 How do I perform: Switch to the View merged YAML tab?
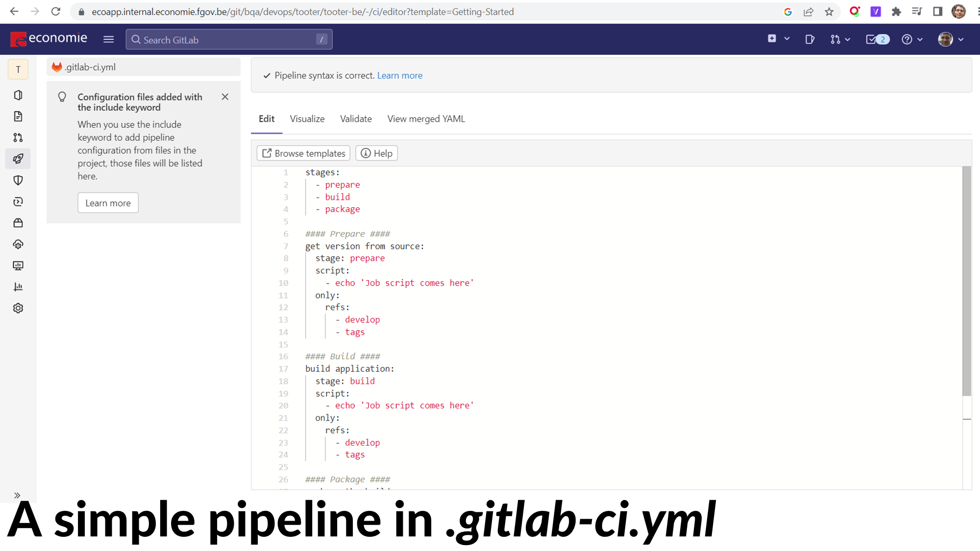426,119
